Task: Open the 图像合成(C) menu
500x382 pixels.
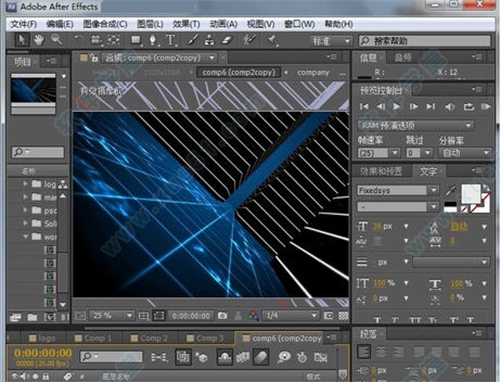Action: click(x=105, y=24)
